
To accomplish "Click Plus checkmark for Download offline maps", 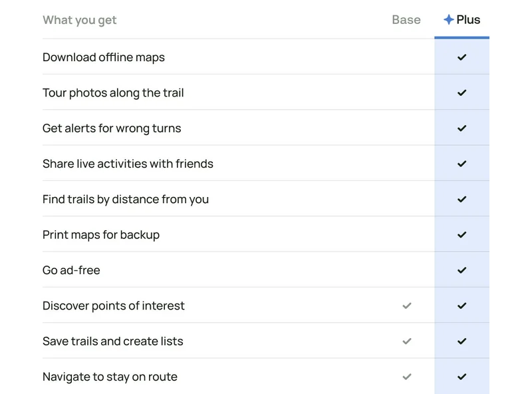I will (462, 57).
